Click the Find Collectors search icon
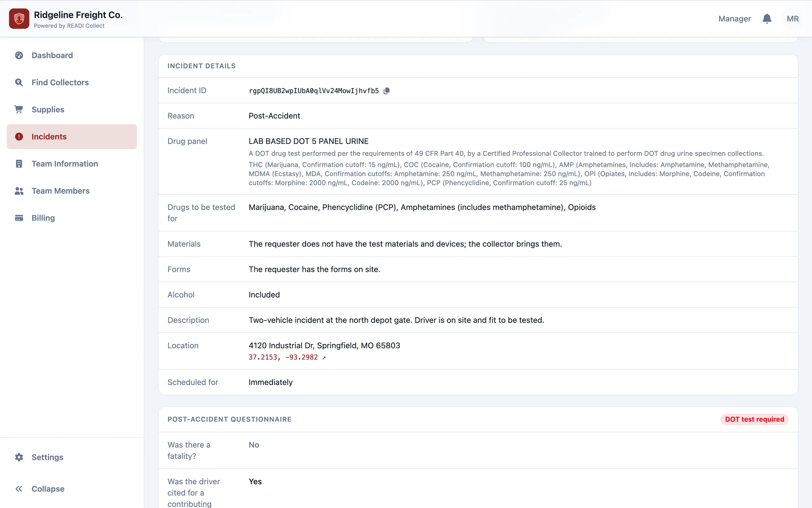Image resolution: width=812 pixels, height=508 pixels. (x=19, y=82)
